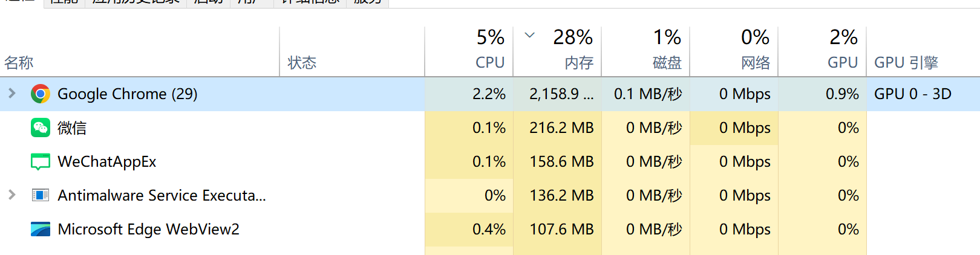Expand the Google Chrome (29) process group

(x=12, y=93)
